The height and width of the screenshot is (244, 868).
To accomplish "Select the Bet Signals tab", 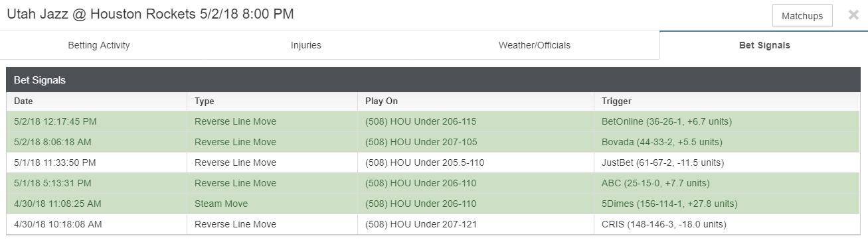I will point(764,45).
